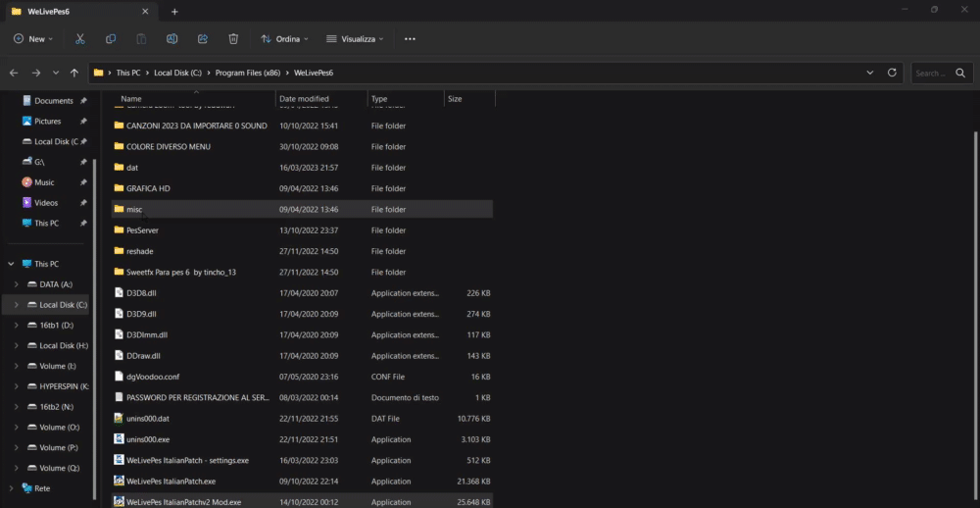The width and height of the screenshot is (980, 508).
Task: Open address bar history dropdown
Action: point(870,73)
